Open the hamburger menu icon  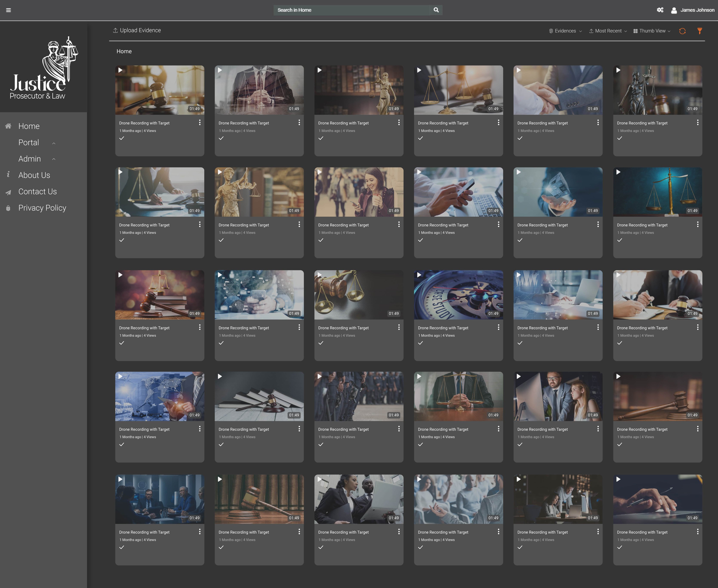[x=8, y=10]
